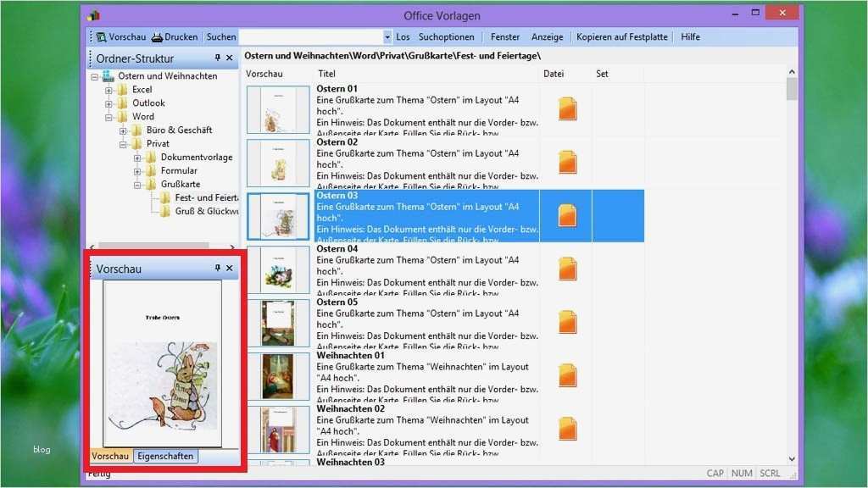The height and width of the screenshot is (488, 868).
Task: Expand the Excel folder node
Action: click(108, 90)
